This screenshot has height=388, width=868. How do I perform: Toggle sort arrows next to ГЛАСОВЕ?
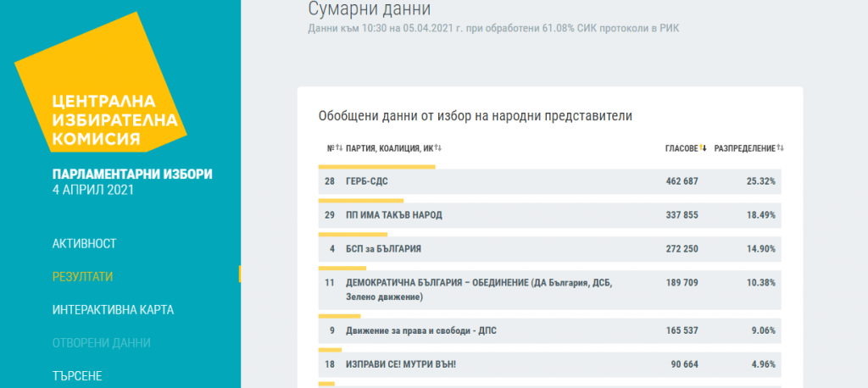(x=704, y=148)
